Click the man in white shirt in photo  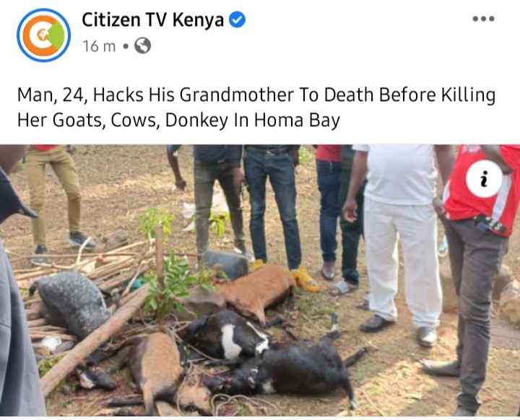tap(398, 239)
